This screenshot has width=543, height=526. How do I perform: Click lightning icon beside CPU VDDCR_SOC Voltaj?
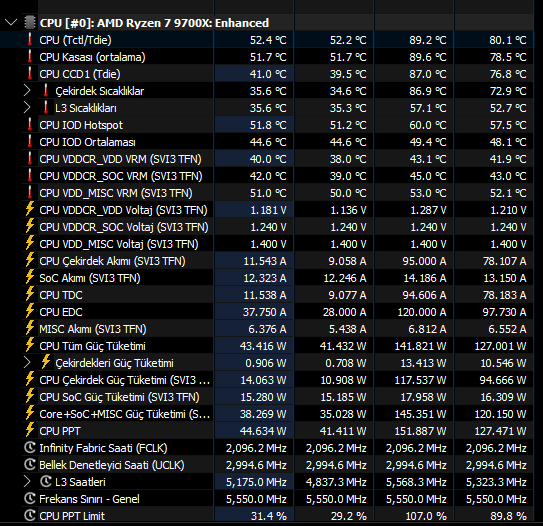(30, 226)
